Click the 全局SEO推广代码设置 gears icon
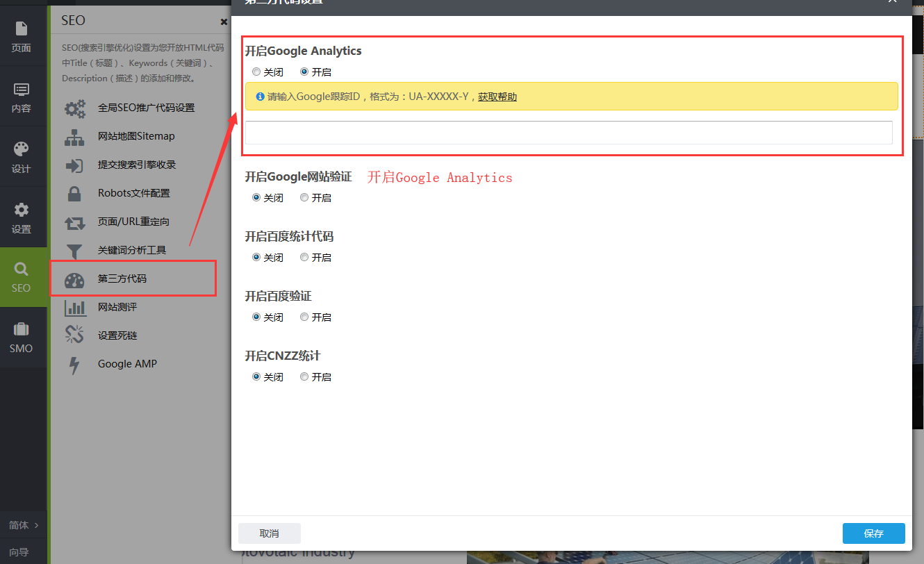 [74, 108]
